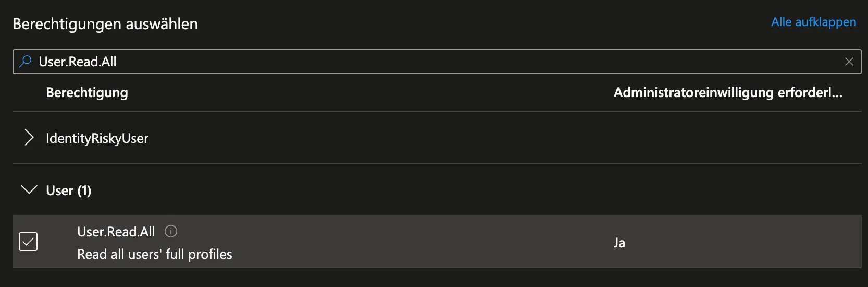Click the Administratoreinwilligung erforderl... column header

pyautogui.click(x=727, y=92)
